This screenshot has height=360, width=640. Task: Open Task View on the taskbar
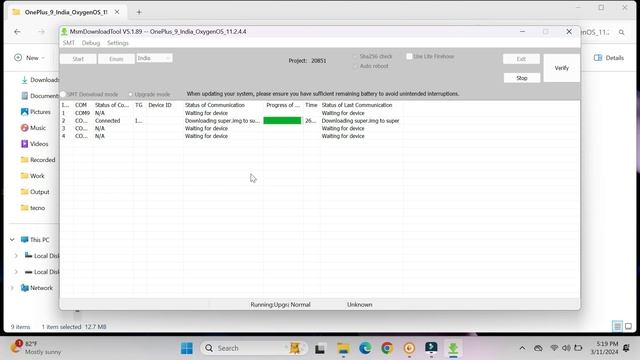coord(320,349)
